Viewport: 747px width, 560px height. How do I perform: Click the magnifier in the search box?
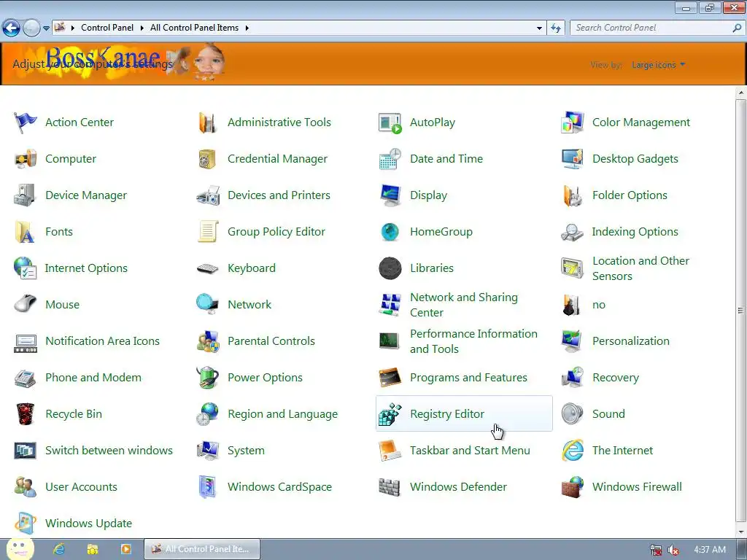point(737,28)
